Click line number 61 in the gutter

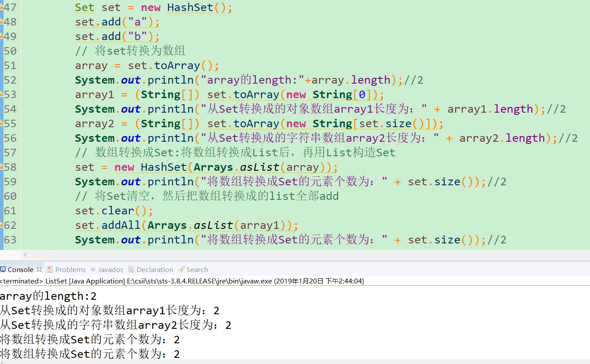click(x=10, y=211)
